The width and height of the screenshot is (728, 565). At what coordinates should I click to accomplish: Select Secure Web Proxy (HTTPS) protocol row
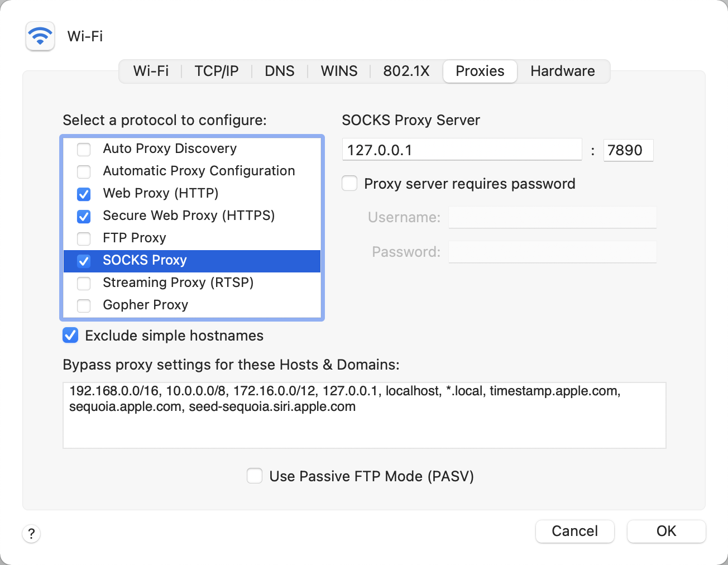point(192,216)
